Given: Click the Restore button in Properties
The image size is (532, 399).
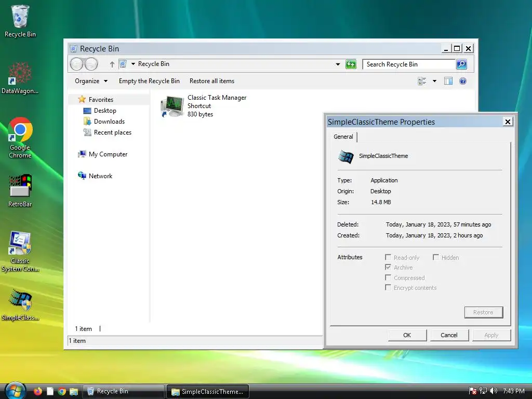Looking at the screenshot, I should [484, 312].
